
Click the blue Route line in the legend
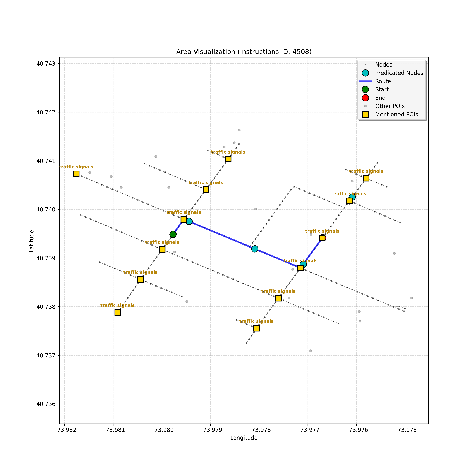pos(365,81)
